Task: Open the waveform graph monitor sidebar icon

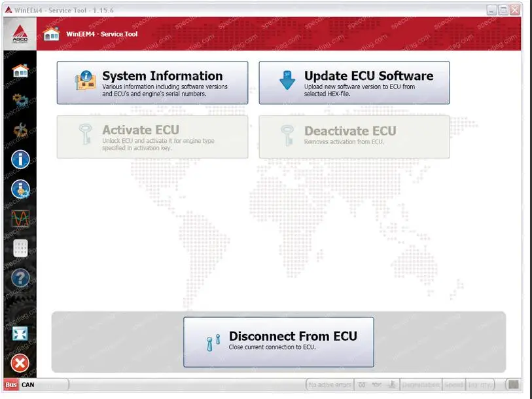Action: [x=20, y=219]
